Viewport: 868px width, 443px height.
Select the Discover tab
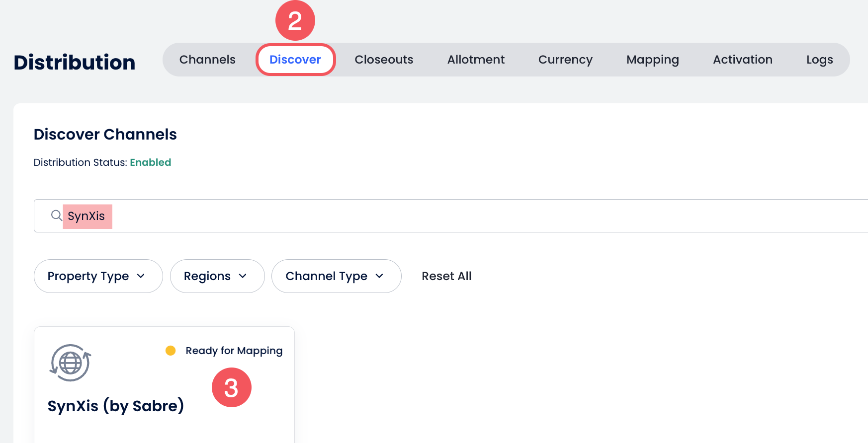pos(295,60)
